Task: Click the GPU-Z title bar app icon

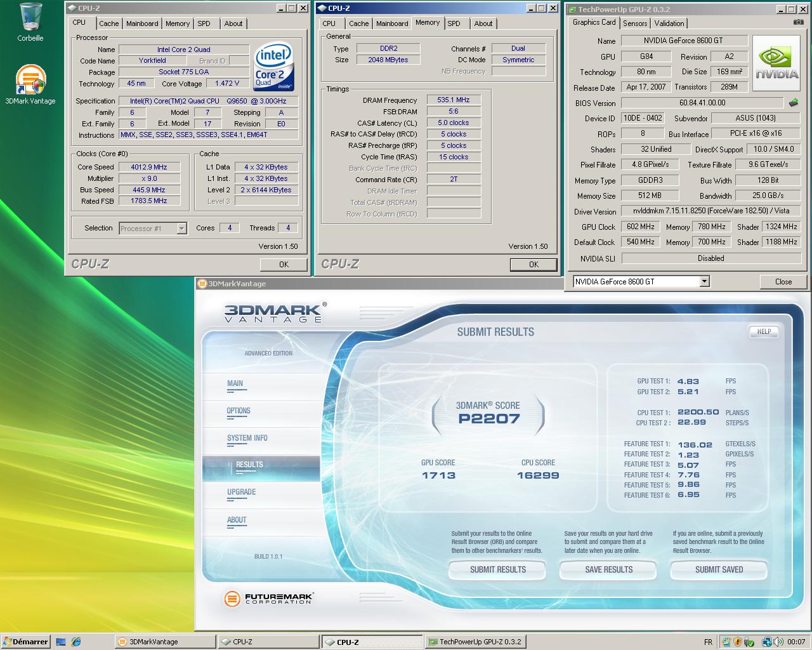Action: [x=572, y=10]
